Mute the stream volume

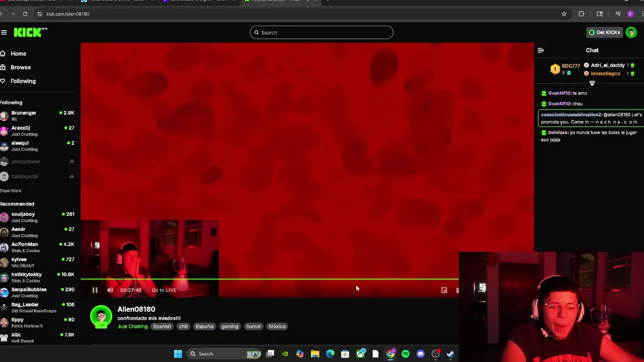[110, 290]
